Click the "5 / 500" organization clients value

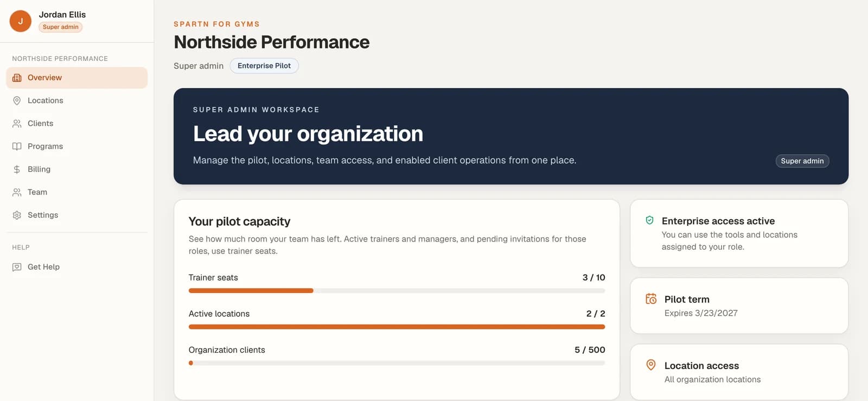point(590,350)
